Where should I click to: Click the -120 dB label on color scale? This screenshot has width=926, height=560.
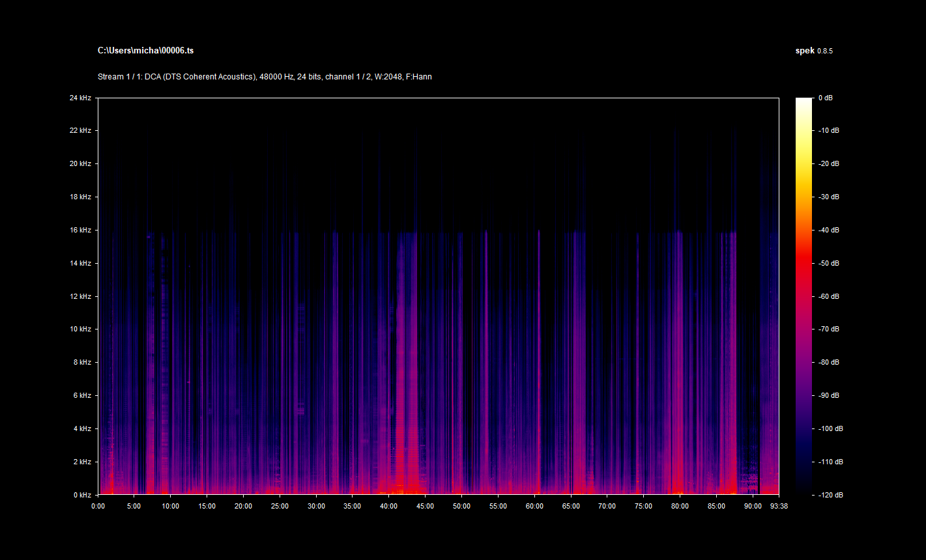click(828, 495)
